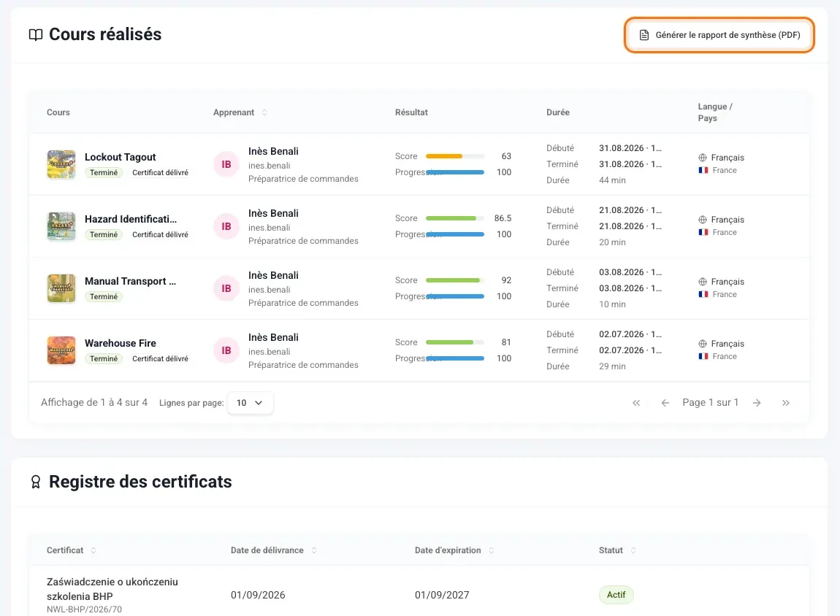
Task: Click Certificat délivré under Warehouse Fire
Action: pyautogui.click(x=160, y=358)
